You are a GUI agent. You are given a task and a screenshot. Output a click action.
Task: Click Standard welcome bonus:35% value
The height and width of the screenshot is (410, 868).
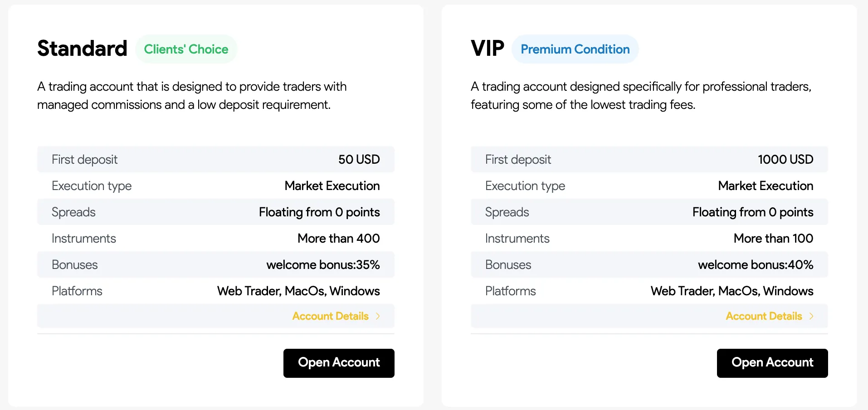(x=323, y=264)
